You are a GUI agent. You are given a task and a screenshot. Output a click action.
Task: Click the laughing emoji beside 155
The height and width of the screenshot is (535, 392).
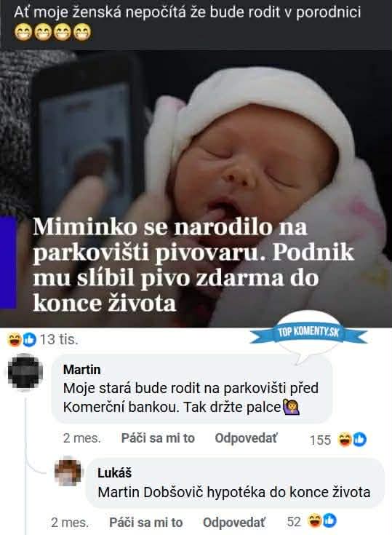click(x=345, y=439)
